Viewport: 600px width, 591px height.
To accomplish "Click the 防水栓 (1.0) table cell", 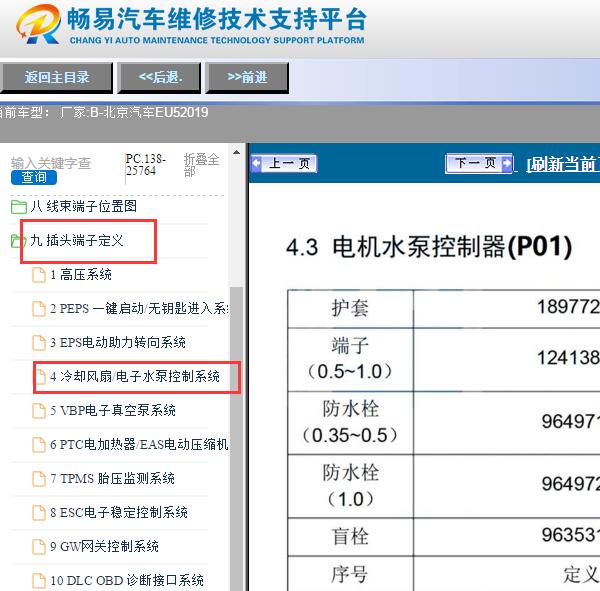I will (x=351, y=486).
